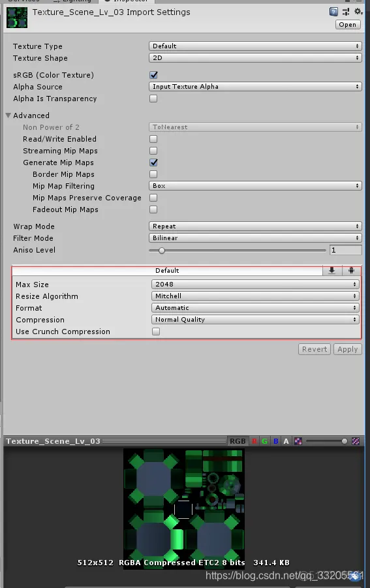Toggle sRGB (Color Texture) checkbox
Viewport: 370px width, 588px height.
[x=153, y=75]
